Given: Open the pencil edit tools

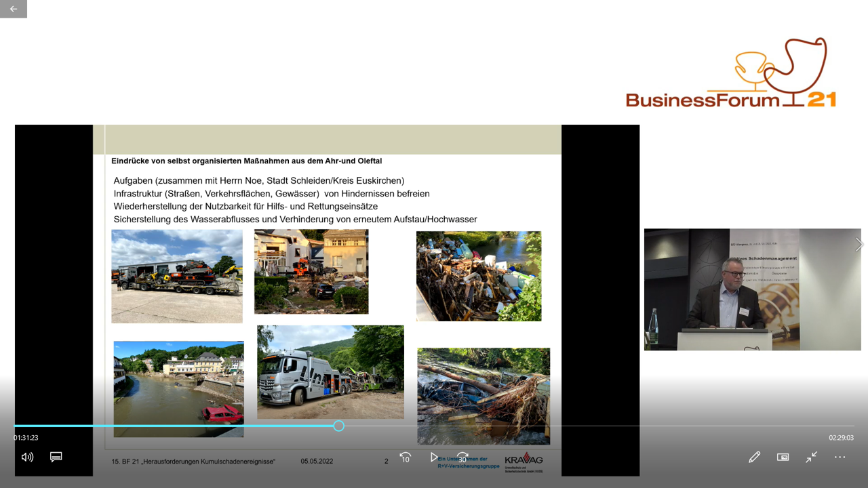Looking at the screenshot, I should click(754, 457).
